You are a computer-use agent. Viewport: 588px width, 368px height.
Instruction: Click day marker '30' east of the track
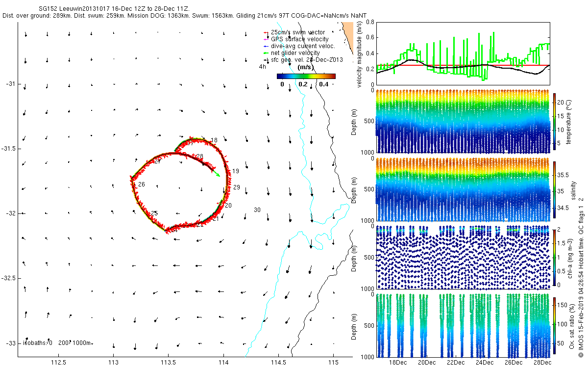[257, 210]
